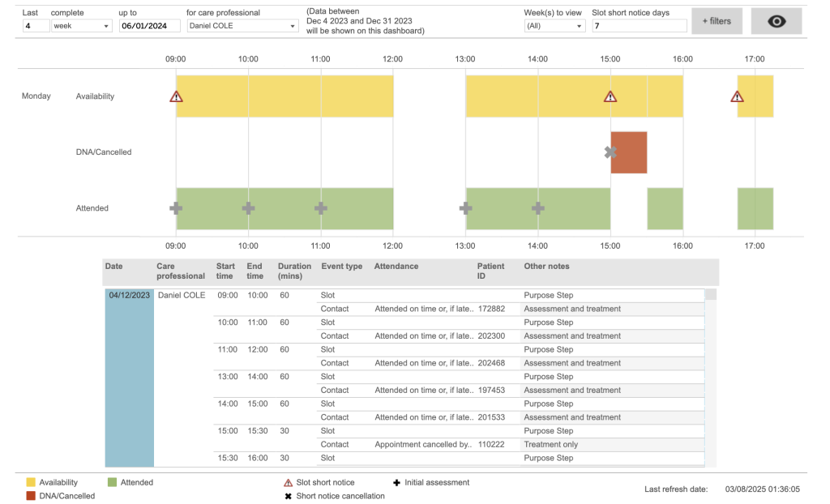The image size is (830, 504).
Task: Open the complete week period dropdown
Action: 81,26
